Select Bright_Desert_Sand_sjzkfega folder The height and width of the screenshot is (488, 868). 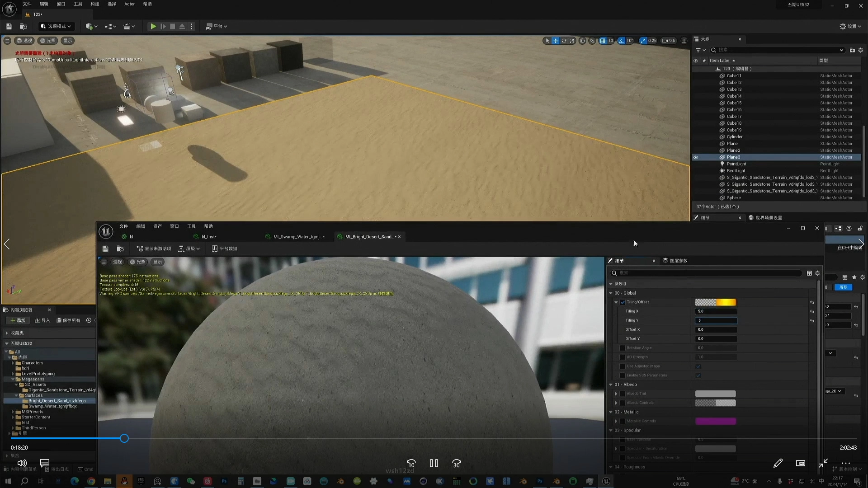pyautogui.click(x=57, y=401)
